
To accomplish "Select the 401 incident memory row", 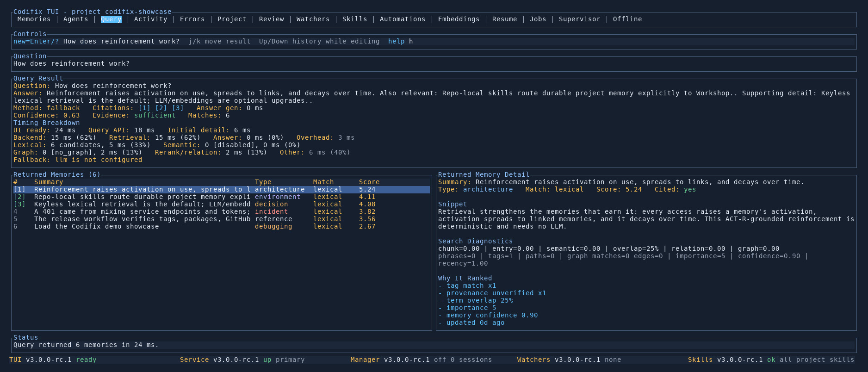I will click(221, 211).
